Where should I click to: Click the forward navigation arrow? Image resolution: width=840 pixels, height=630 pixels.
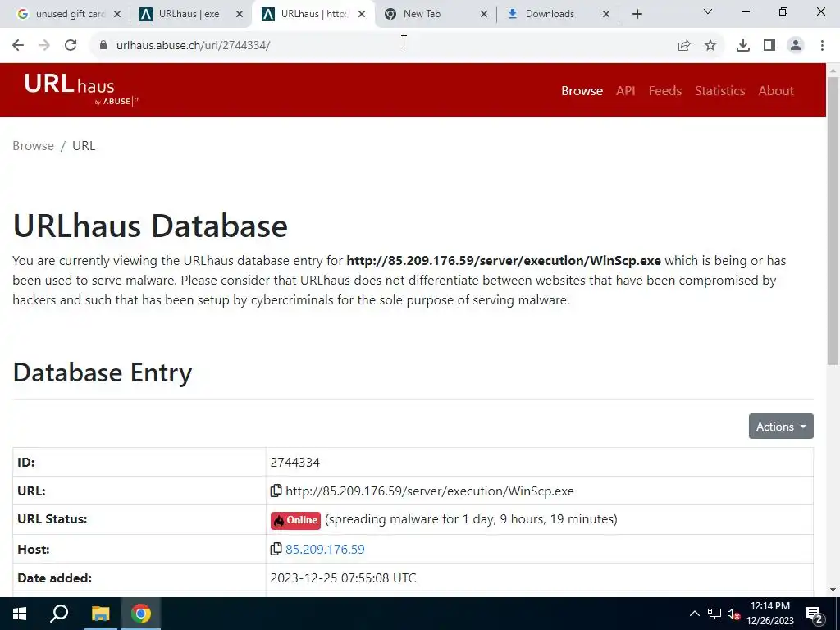44,45
